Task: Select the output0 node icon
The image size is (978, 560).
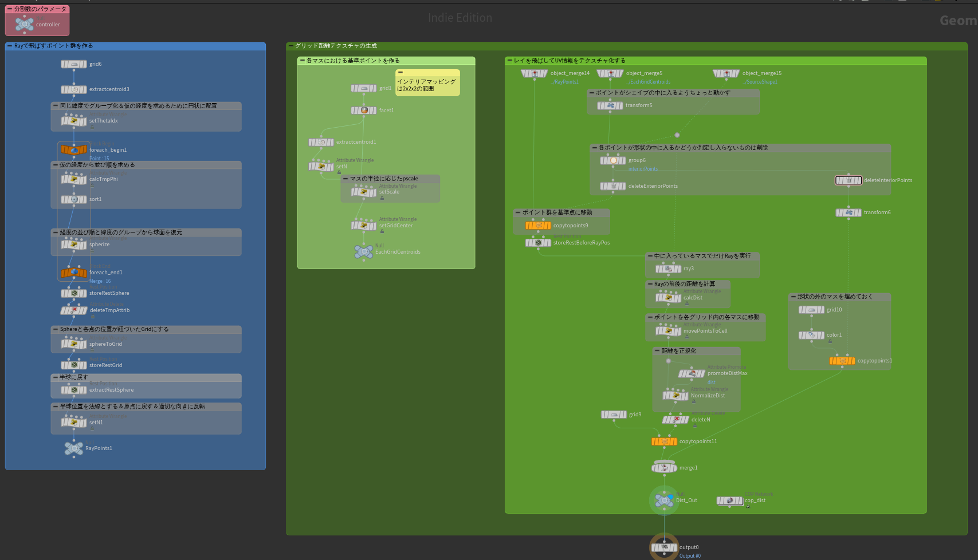Action: click(x=664, y=547)
